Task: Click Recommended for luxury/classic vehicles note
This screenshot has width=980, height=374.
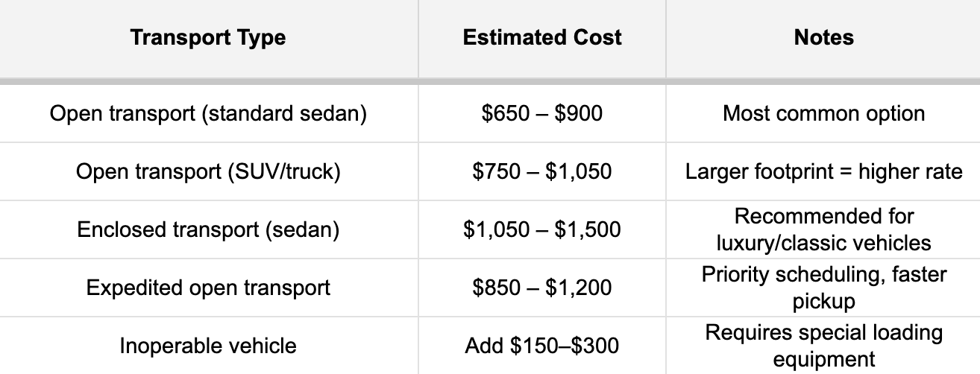Action: [823, 229]
